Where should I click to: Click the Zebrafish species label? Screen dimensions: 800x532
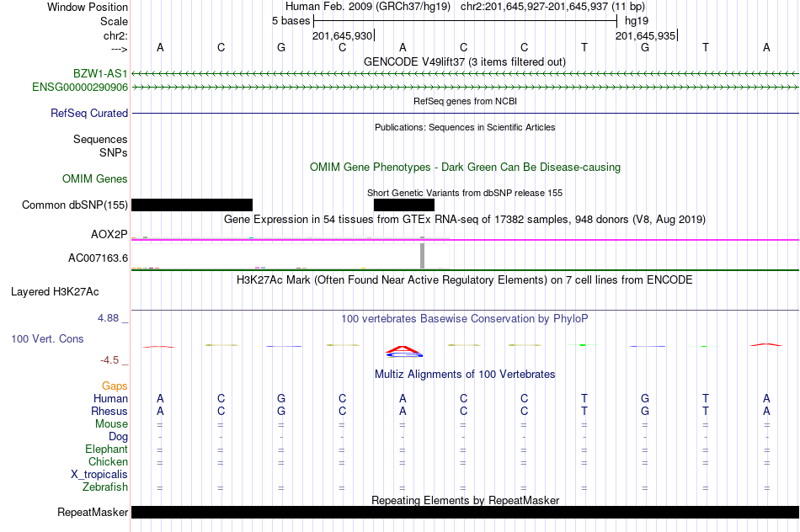point(105,487)
